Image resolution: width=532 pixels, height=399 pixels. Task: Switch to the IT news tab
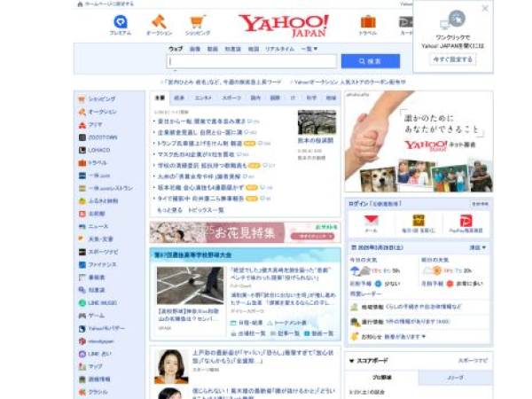tap(293, 98)
